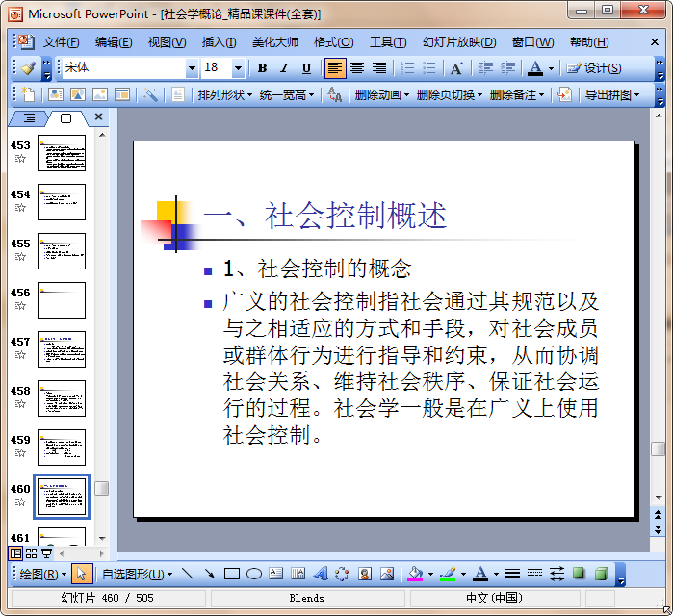The width and height of the screenshot is (673, 616).
Task: Toggle italic text style
Action: (284, 68)
